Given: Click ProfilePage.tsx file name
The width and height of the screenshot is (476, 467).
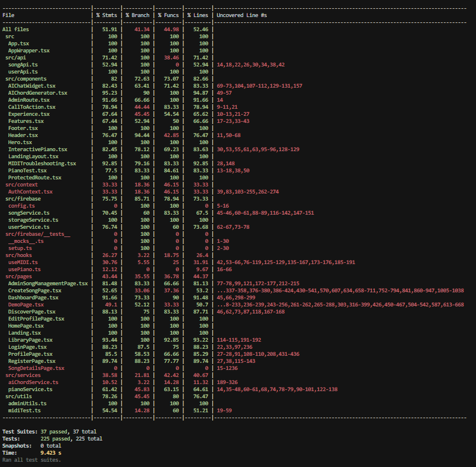Looking at the screenshot, I should 31,354.
